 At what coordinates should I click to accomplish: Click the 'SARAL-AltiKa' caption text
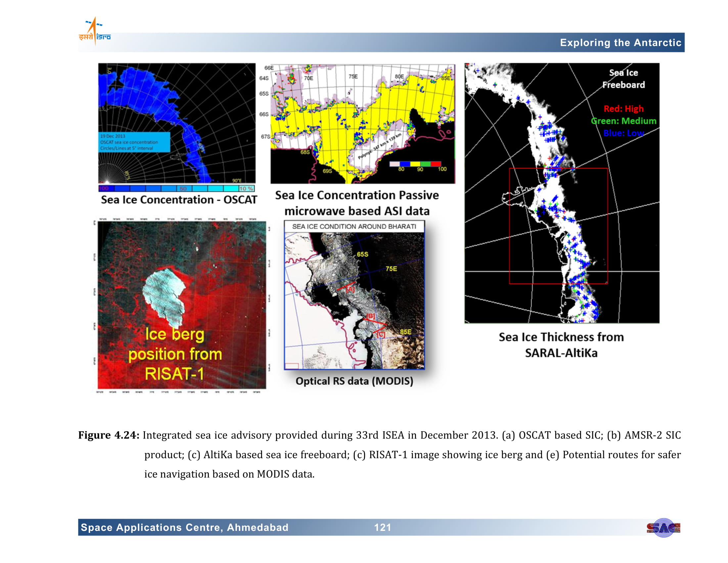click(x=561, y=353)
